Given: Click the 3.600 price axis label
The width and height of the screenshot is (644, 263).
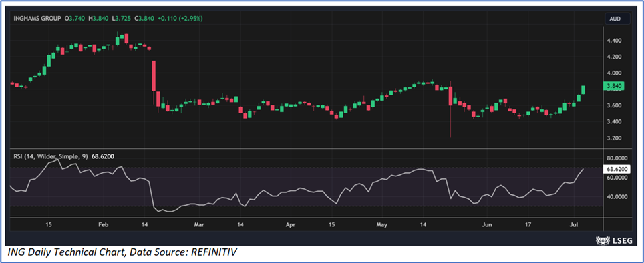Looking at the screenshot, I should (x=614, y=106).
